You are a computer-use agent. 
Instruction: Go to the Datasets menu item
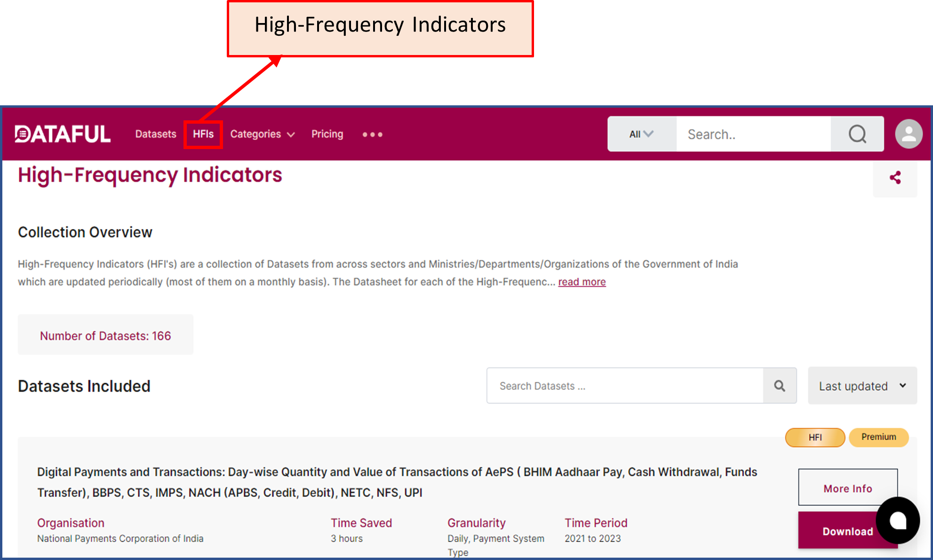pos(156,134)
